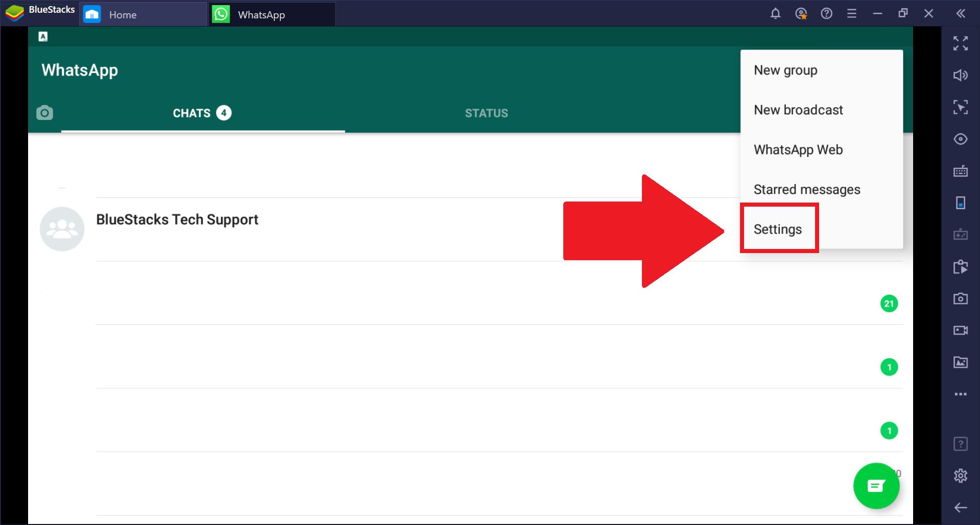The width and height of the screenshot is (980, 525).
Task: Click the rotate device icon
Action: coord(961,203)
